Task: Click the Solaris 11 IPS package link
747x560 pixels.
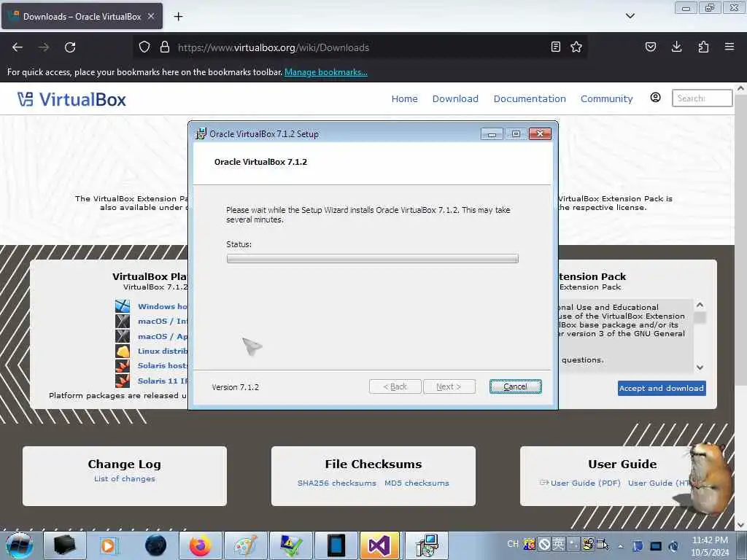Action: [x=163, y=381]
